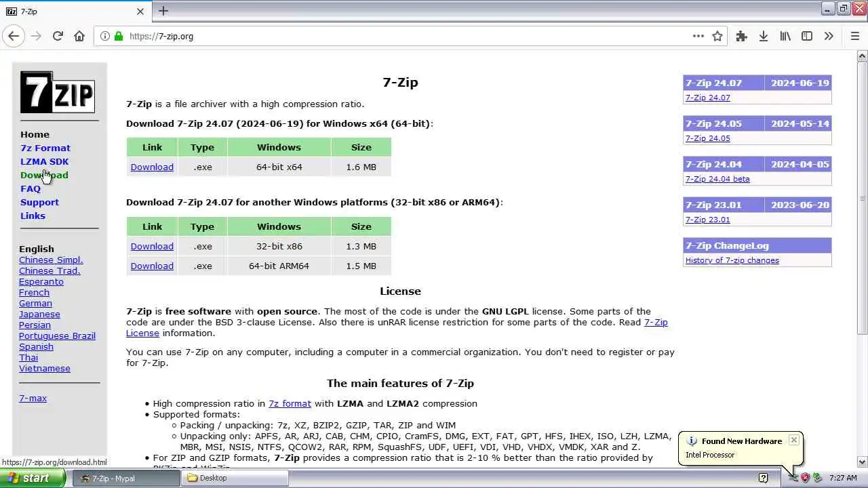The image size is (868, 488).
Task: Open the hamburger application menu
Action: point(855,36)
